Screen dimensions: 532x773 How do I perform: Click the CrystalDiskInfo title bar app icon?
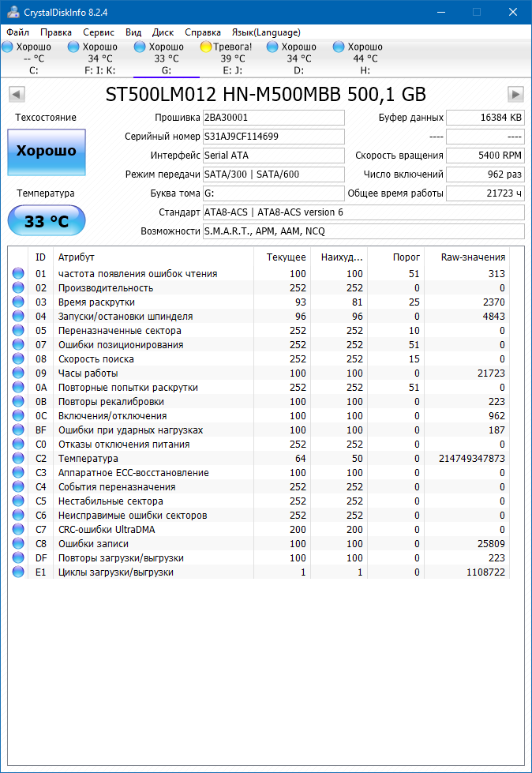tap(10, 12)
